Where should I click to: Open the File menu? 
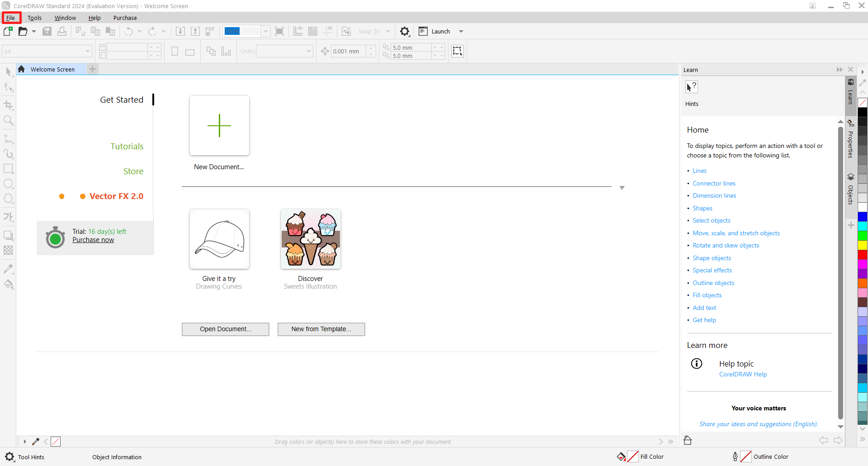pyautogui.click(x=11, y=18)
